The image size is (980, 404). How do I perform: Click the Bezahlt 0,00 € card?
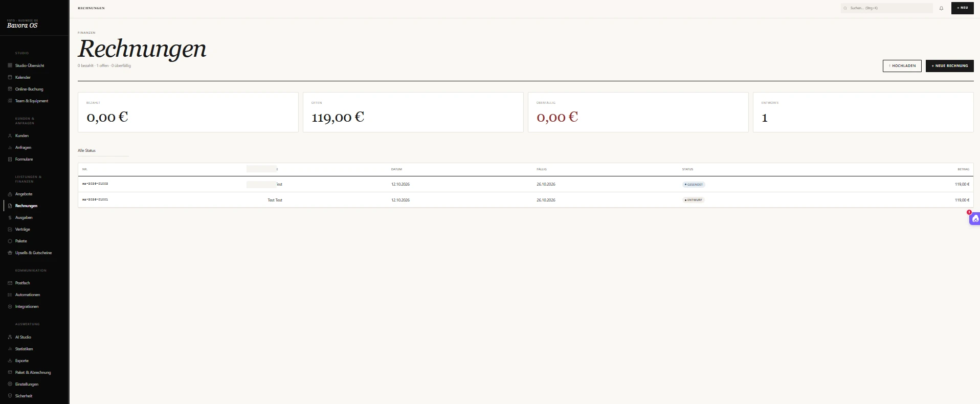[188, 112]
